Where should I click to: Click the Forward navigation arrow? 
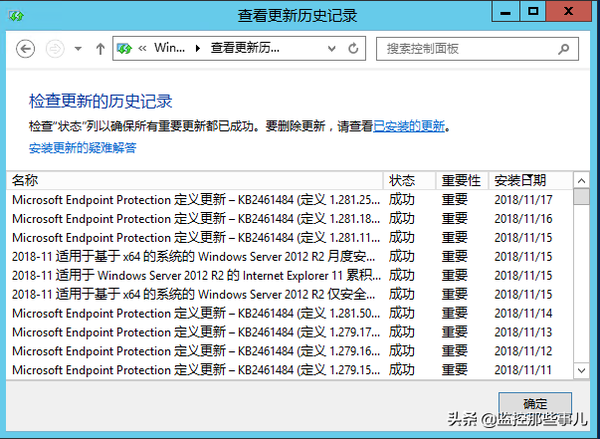tap(55, 49)
